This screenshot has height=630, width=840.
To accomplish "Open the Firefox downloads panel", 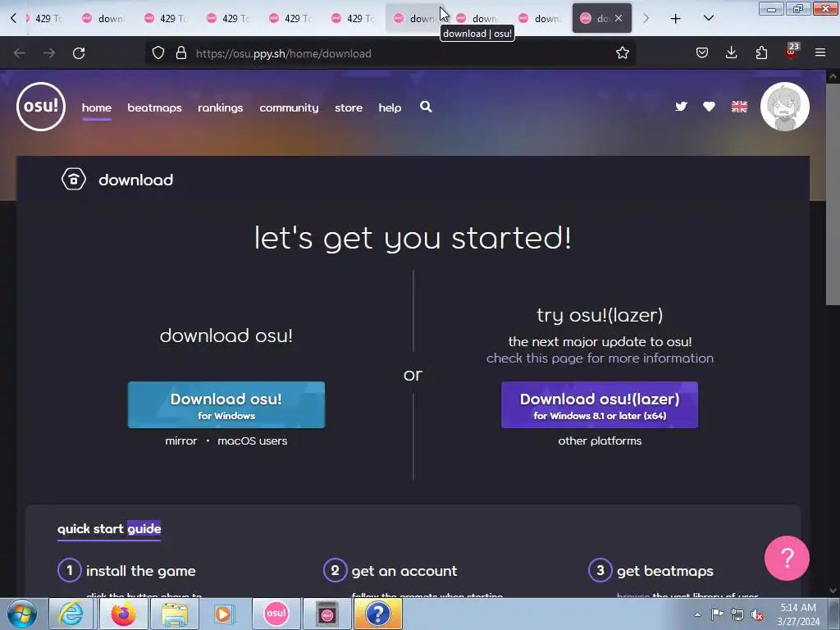I will click(731, 53).
